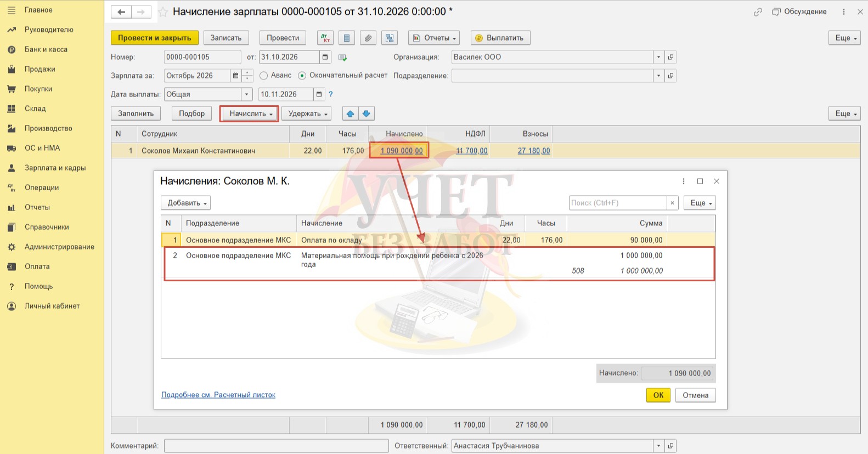The width and height of the screenshot is (868, 454).
Task: Open the НДФЛ amount 11 700,00 link
Action: tap(472, 151)
